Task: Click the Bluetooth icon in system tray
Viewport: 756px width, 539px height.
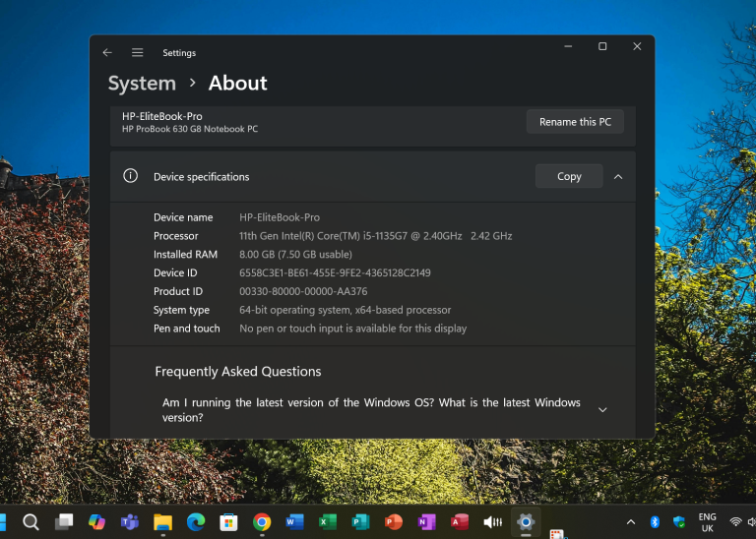Action: tap(655, 521)
